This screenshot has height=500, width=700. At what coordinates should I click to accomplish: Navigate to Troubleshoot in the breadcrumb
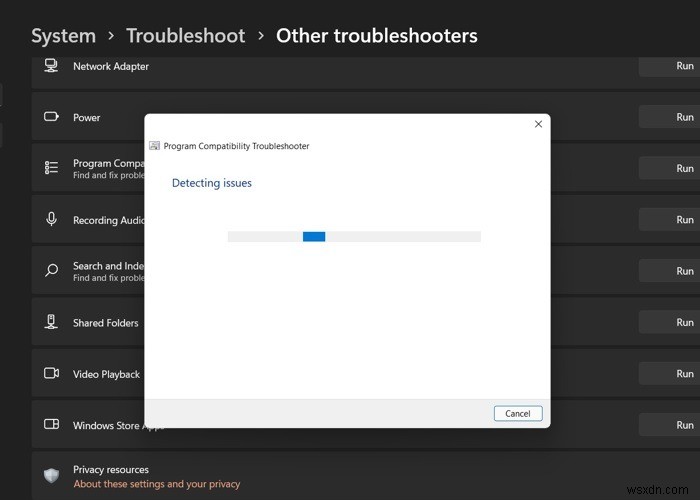[185, 36]
